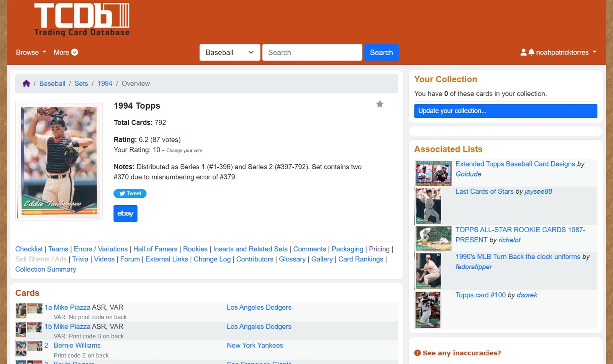Open the Baseball sport selector dropdown
Image resolution: width=613 pixels, height=364 pixels.
[230, 52]
